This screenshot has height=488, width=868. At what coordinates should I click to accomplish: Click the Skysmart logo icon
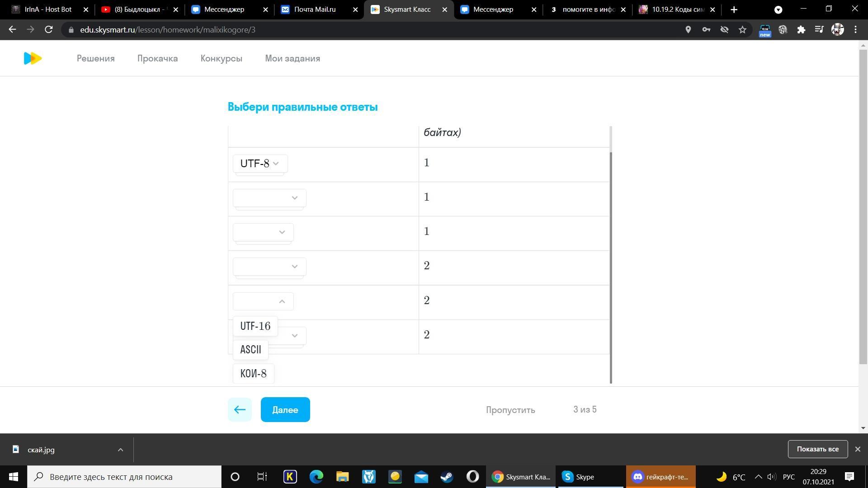point(33,58)
